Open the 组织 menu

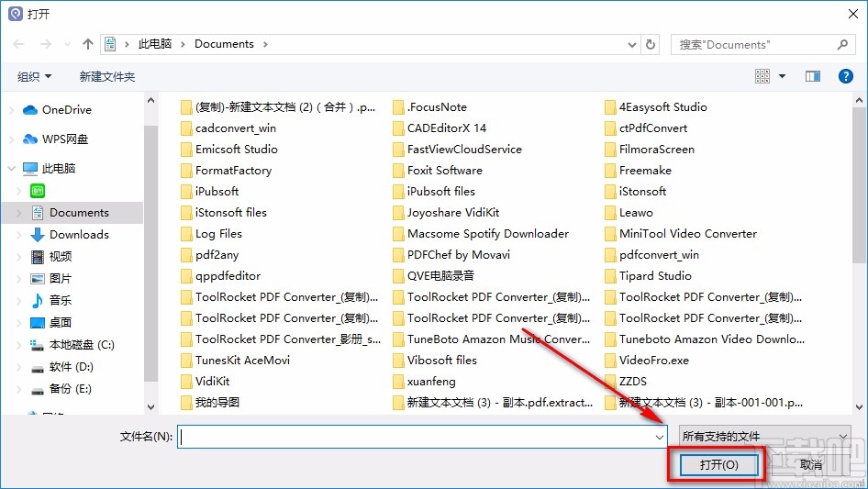click(x=34, y=76)
